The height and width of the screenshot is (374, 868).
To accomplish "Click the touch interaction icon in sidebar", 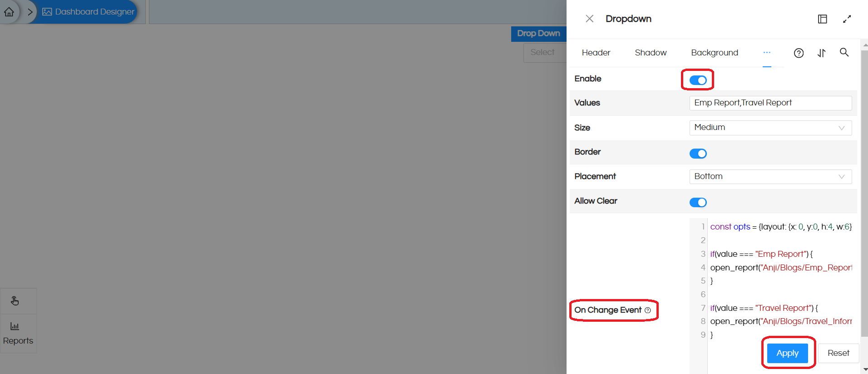I will coord(15,301).
